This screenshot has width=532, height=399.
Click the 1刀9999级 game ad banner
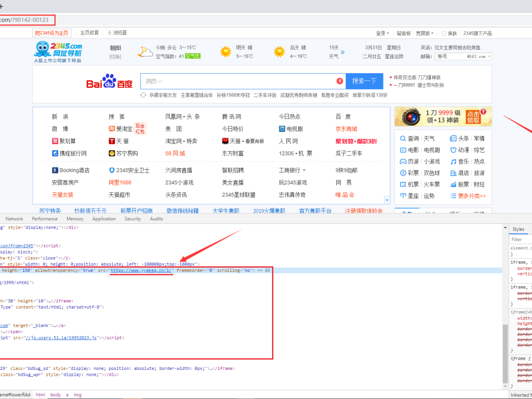tap(443, 117)
